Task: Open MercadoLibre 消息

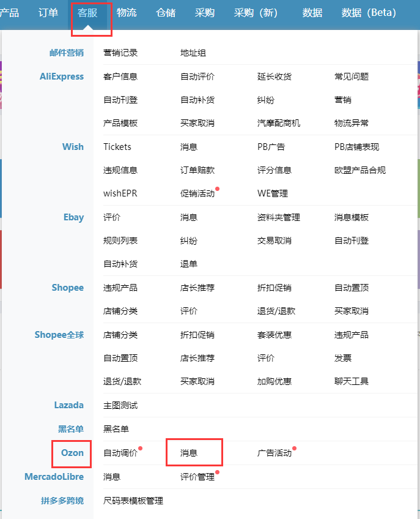Action: [x=112, y=477]
